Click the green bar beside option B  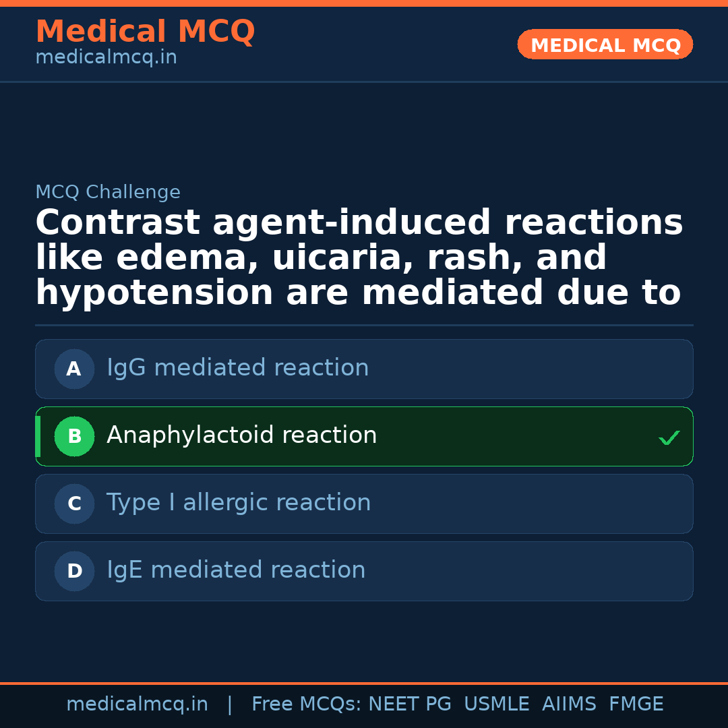pos(38,436)
